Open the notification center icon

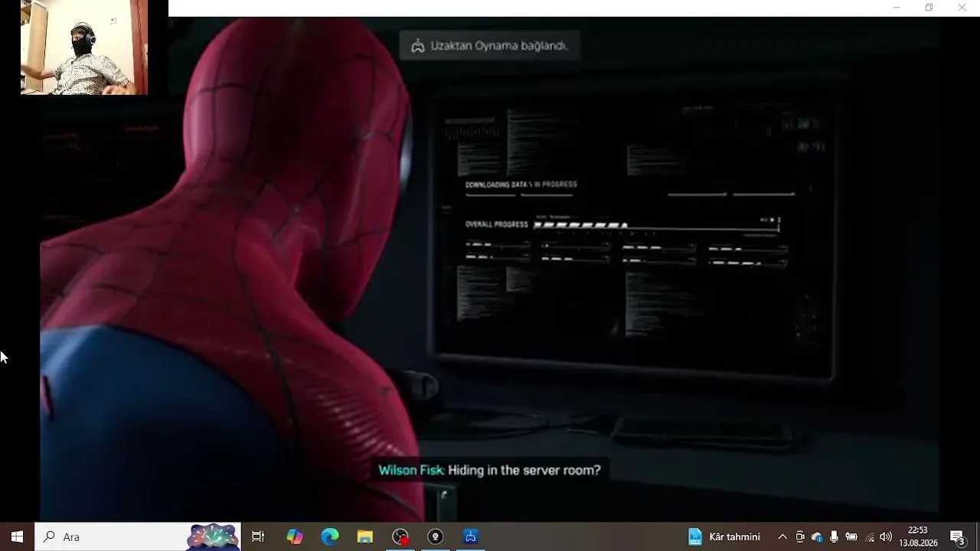957,537
